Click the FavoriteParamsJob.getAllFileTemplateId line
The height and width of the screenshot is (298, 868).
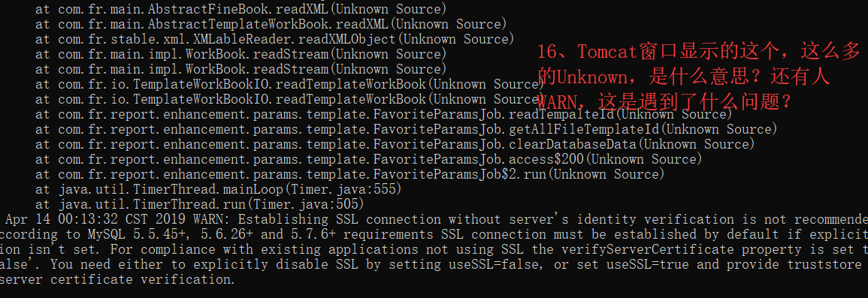[407, 129]
